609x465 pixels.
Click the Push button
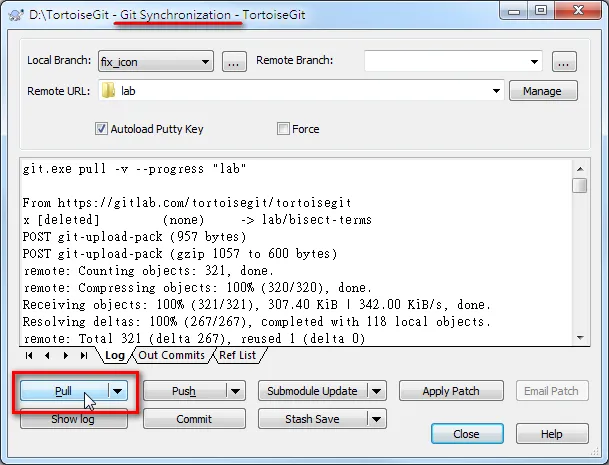tap(184, 391)
